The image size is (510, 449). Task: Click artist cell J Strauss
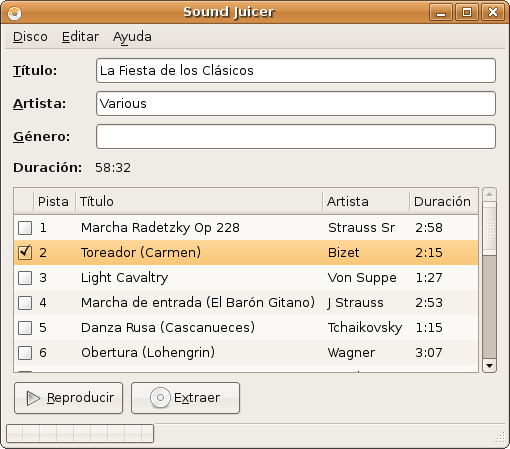356,303
